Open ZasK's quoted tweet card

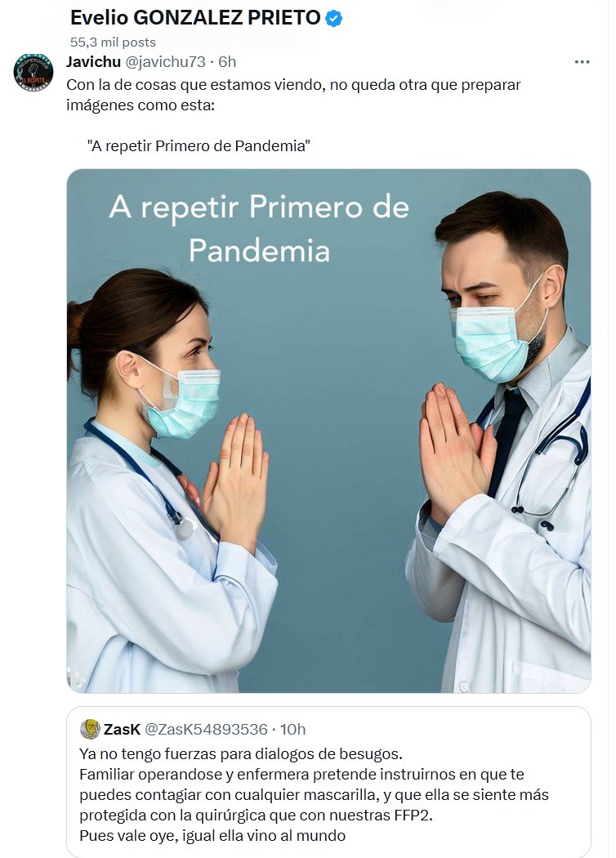click(328, 782)
